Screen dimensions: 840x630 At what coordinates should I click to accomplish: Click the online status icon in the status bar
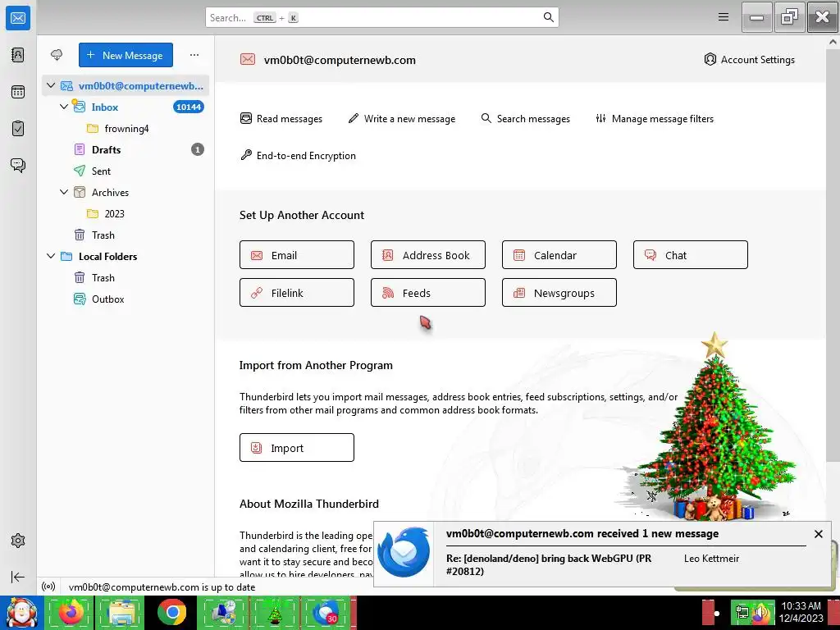tap(48, 587)
